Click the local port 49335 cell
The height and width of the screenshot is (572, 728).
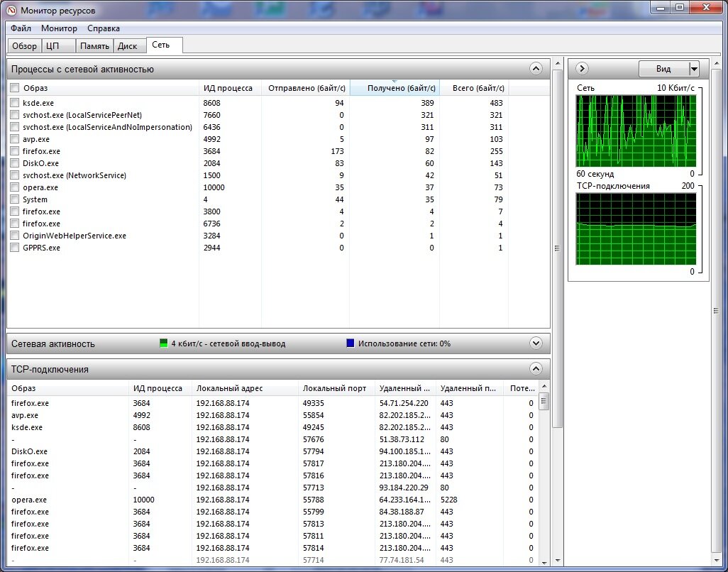(314, 403)
